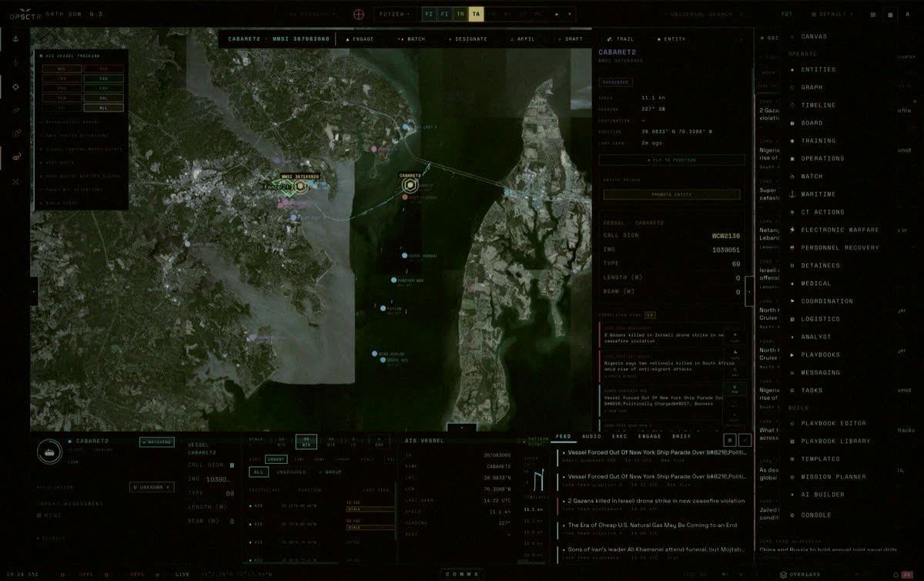Toggle the URGENT filter chip
Image resolution: width=924 pixels, height=581 pixels.
coord(276,458)
